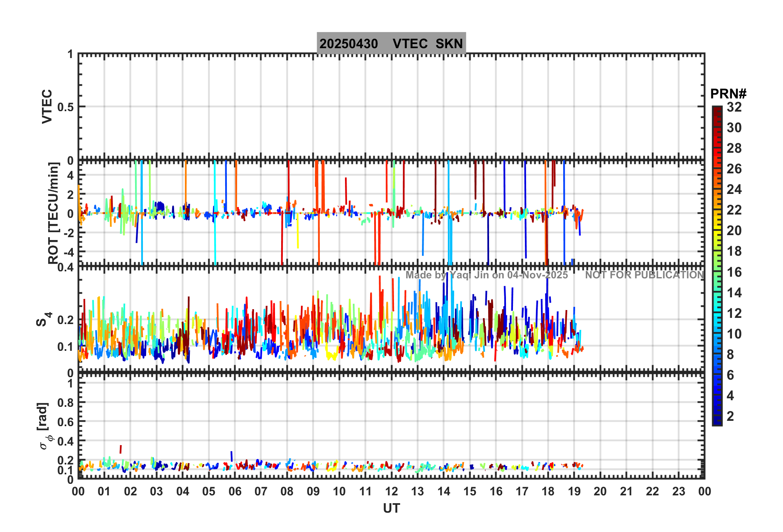Click the x-axis hour label 06
This screenshot has height=532, width=783.
[x=235, y=491]
